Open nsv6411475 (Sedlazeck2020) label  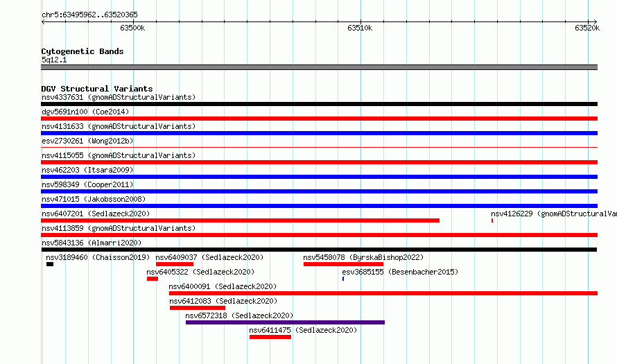point(303,330)
